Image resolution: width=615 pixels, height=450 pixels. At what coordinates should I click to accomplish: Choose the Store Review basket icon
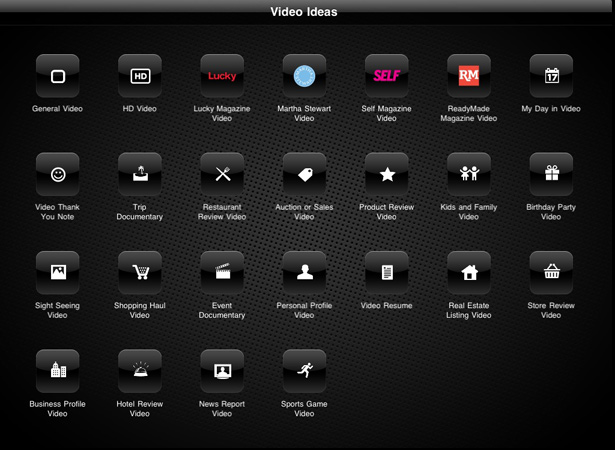pyautogui.click(x=551, y=273)
